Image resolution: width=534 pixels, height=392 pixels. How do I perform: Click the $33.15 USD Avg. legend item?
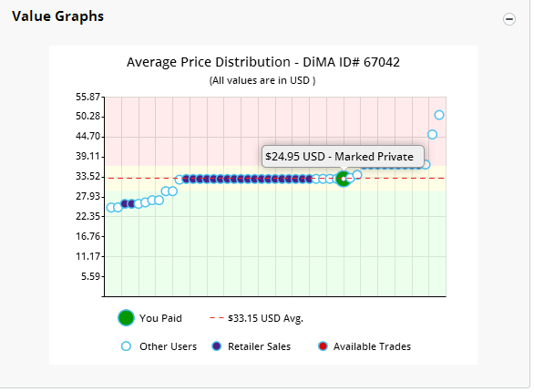point(256,318)
